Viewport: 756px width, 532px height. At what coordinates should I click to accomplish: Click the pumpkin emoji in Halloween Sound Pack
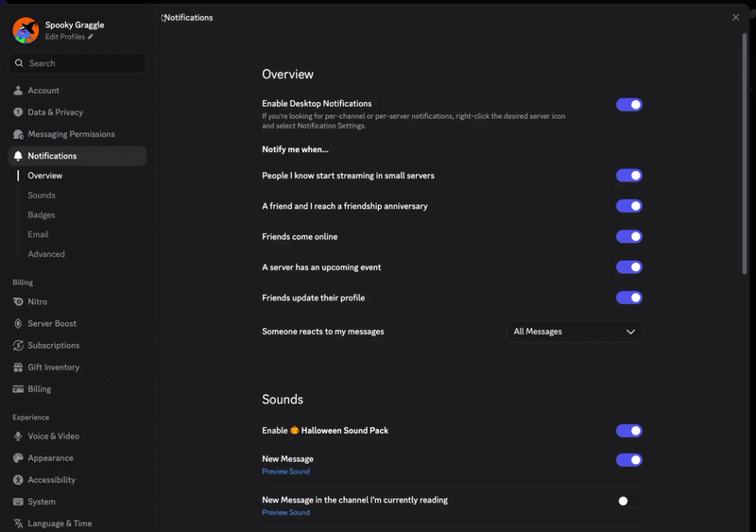(295, 430)
